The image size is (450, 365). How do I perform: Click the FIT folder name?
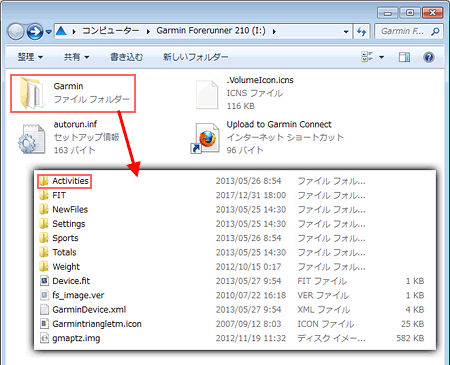point(59,195)
